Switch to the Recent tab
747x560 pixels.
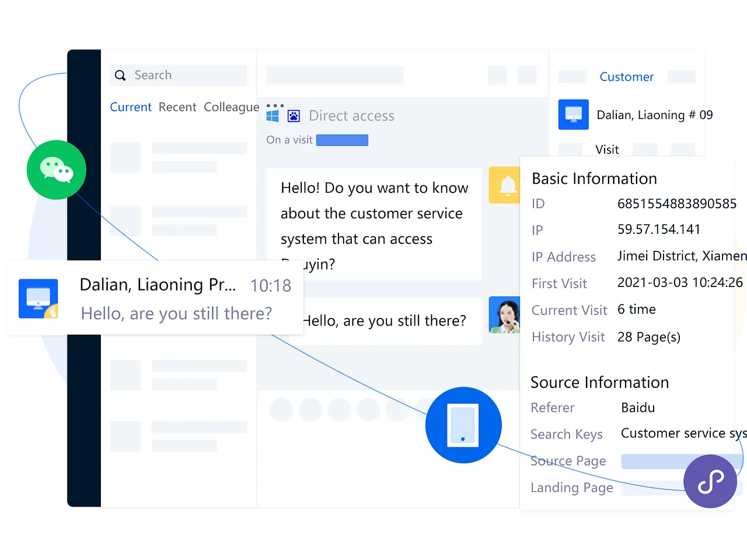pyautogui.click(x=177, y=107)
